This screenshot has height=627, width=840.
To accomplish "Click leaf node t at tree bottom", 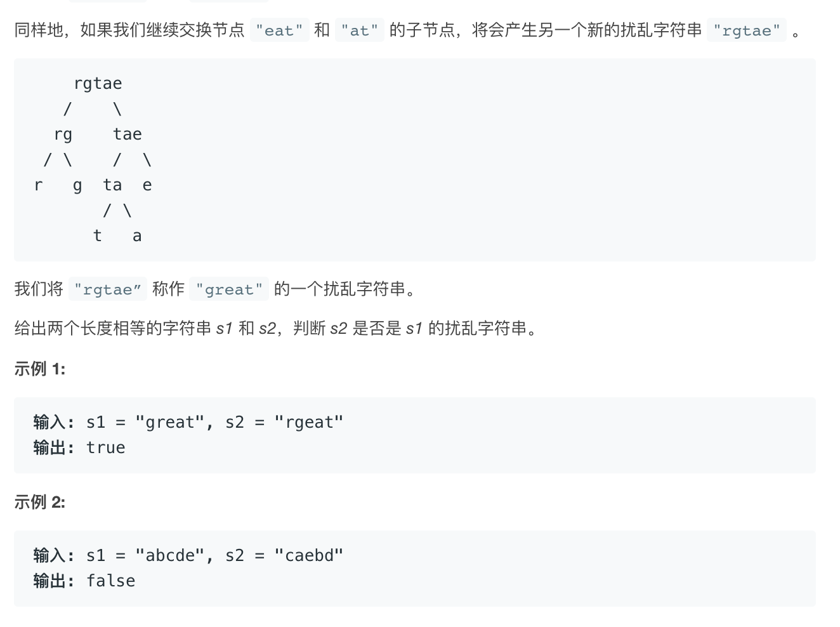I will (x=98, y=235).
